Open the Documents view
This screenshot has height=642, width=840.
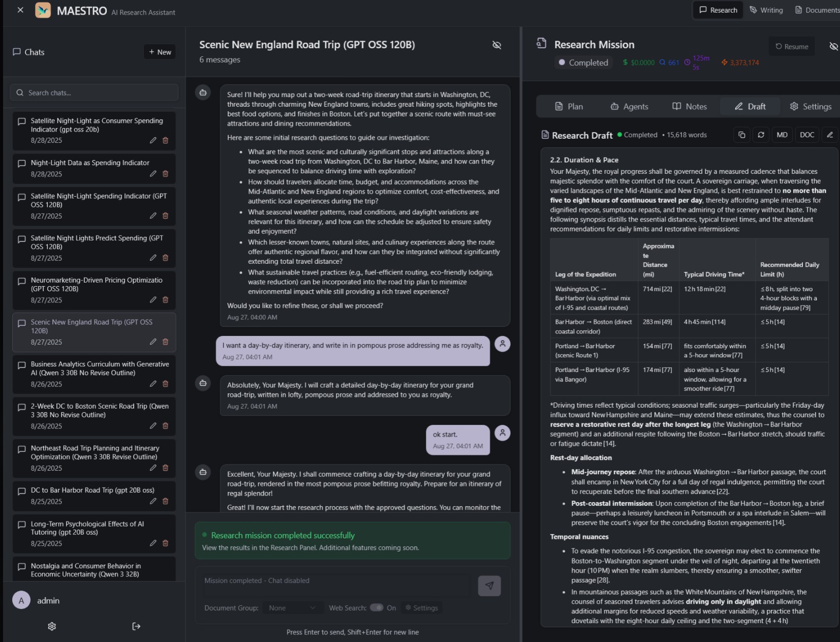(817, 10)
